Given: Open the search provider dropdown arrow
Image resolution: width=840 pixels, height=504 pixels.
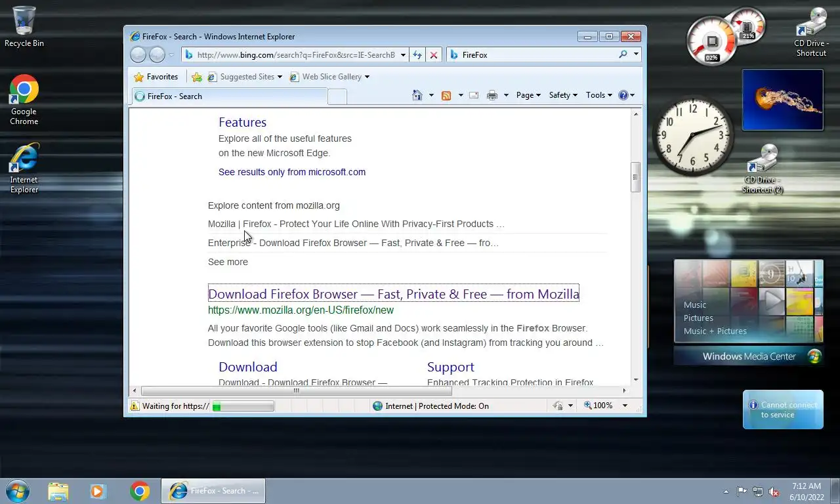Looking at the screenshot, I should tap(636, 55).
